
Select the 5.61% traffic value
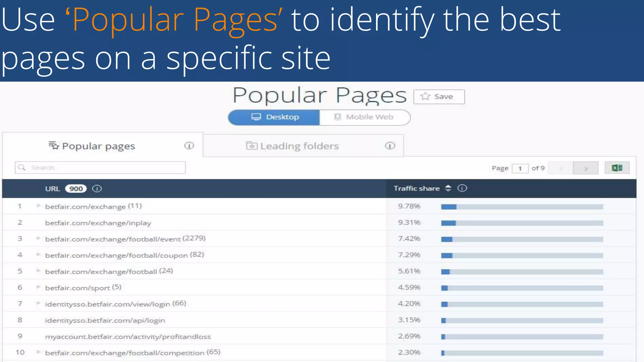pyautogui.click(x=409, y=271)
